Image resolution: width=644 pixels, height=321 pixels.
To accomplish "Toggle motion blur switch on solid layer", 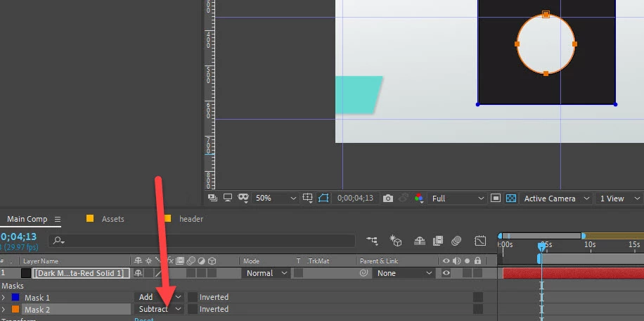I will click(x=191, y=273).
